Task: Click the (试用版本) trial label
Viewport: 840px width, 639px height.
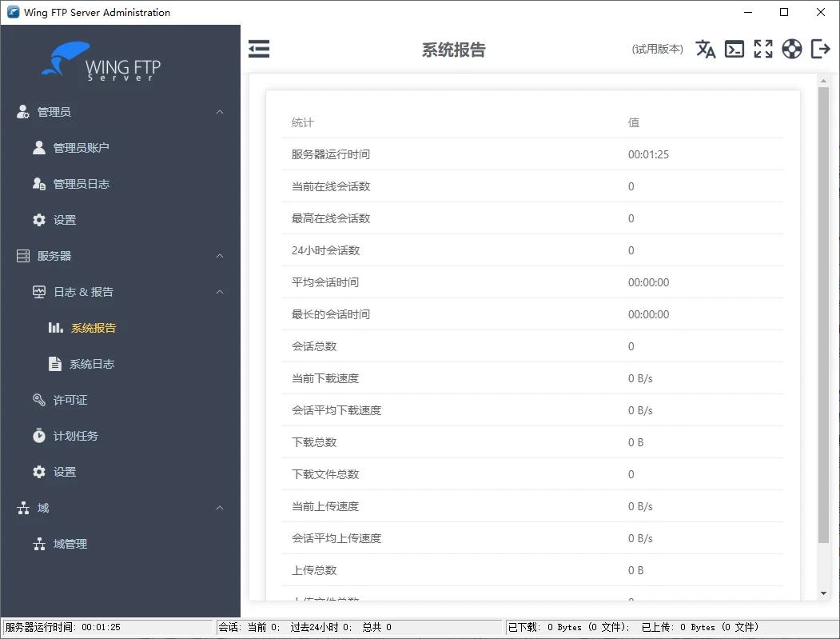Action: [x=657, y=49]
